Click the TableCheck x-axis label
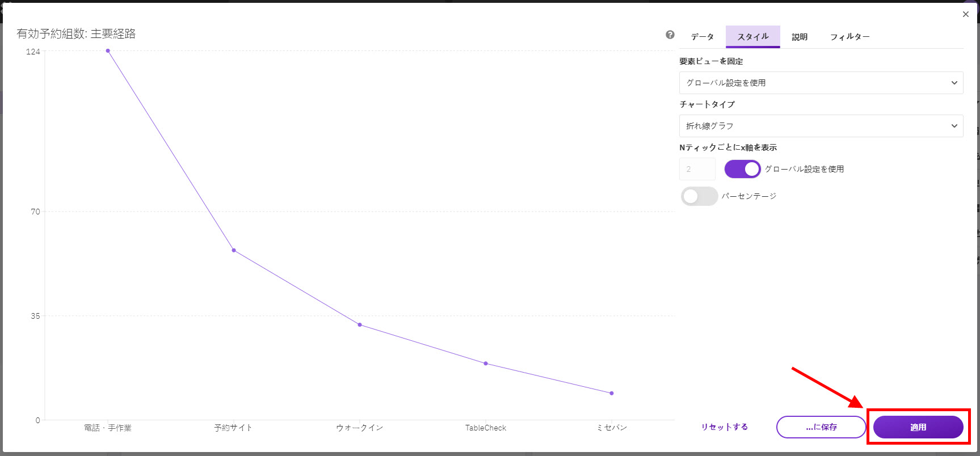Viewport: 980px width, 456px height. coord(486,428)
